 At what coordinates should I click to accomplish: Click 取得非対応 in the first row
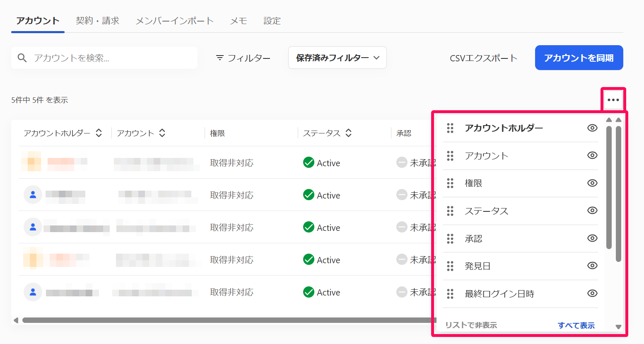[x=232, y=163]
